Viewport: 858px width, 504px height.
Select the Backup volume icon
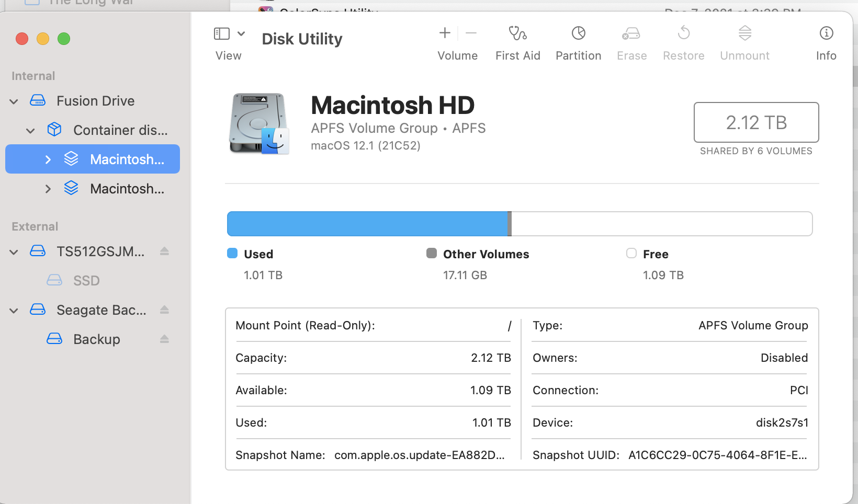54,339
